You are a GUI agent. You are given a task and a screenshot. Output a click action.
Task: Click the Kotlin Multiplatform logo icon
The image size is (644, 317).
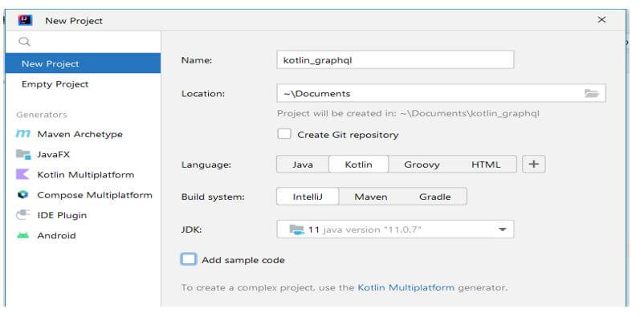click(22, 174)
